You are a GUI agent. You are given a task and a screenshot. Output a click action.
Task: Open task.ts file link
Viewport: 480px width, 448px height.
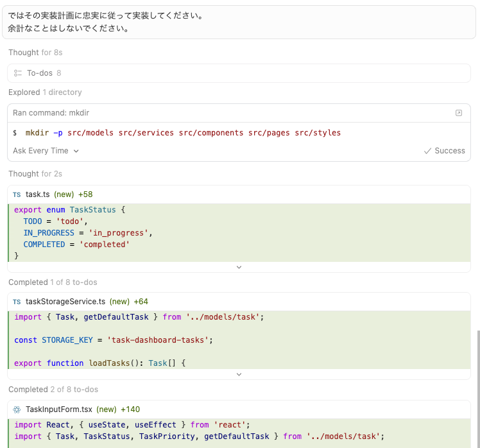38,194
